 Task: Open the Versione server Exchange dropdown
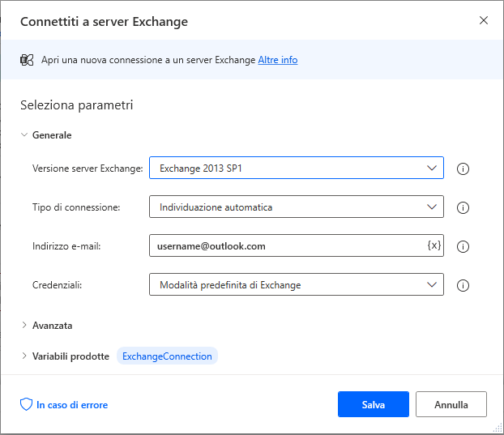297,168
